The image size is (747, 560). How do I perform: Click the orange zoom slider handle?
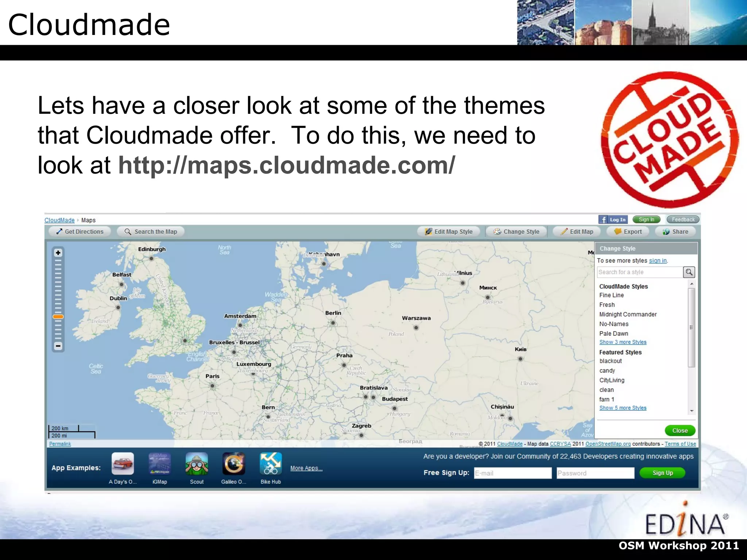58,317
